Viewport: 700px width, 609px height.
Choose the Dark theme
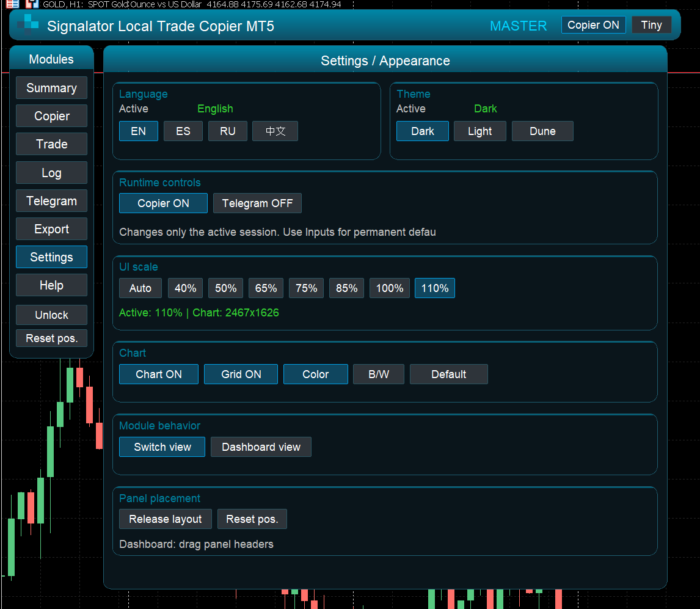(422, 131)
